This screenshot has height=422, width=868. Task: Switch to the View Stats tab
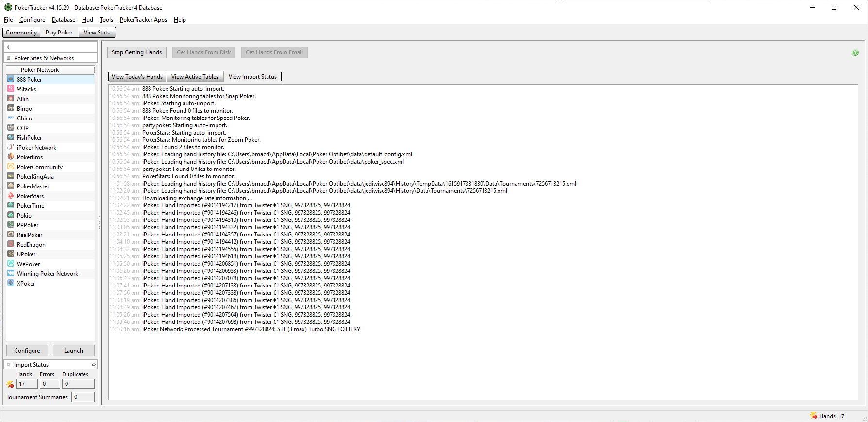point(97,33)
